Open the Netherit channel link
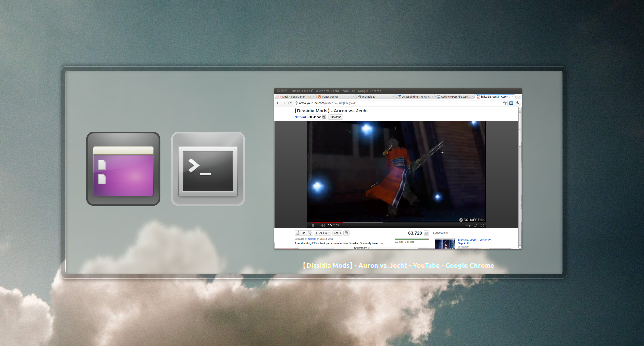The width and height of the screenshot is (644, 346). [x=300, y=117]
